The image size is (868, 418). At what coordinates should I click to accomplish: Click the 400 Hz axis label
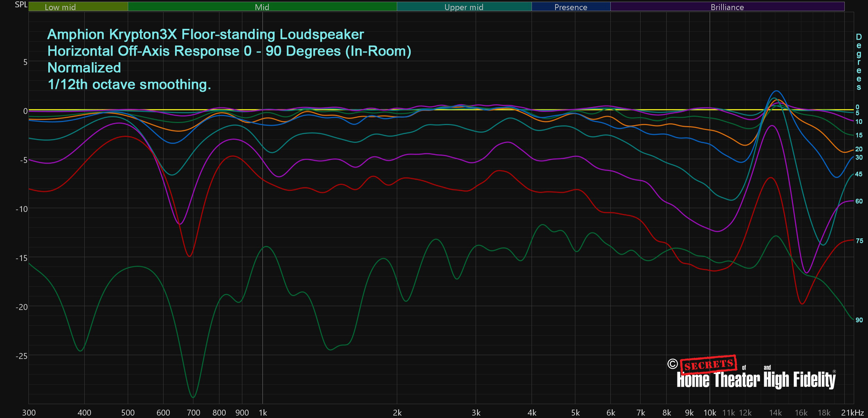click(x=84, y=413)
